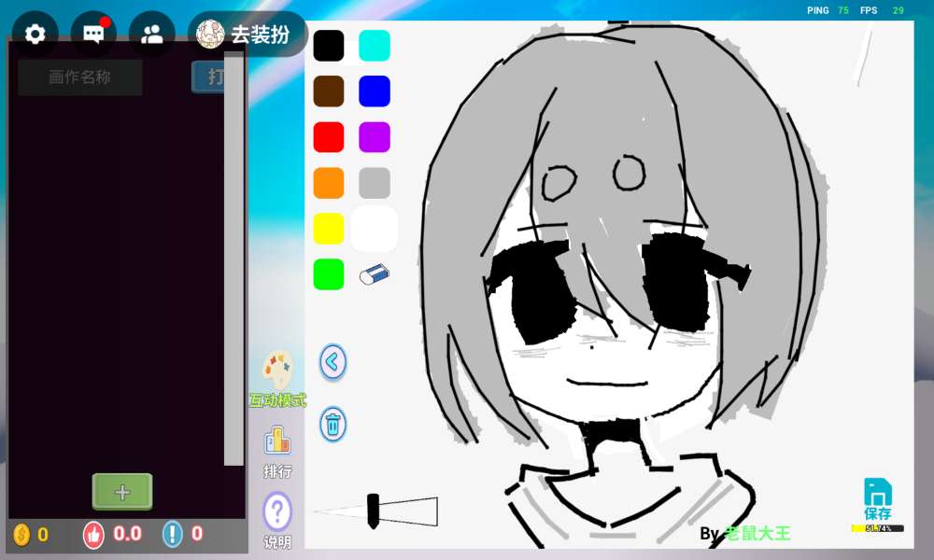Select the black color swatch
The height and width of the screenshot is (560, 934).
329,45
